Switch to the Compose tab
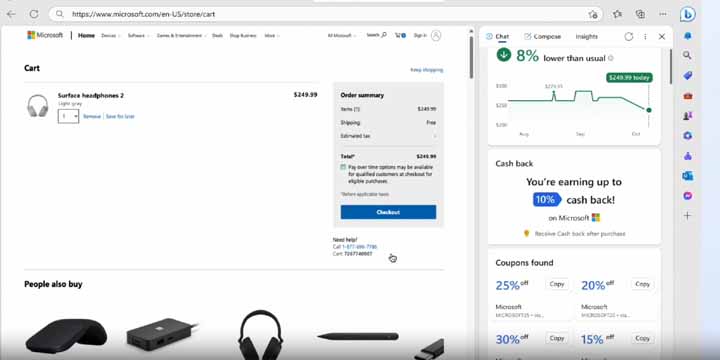This screenshot has width=720, height=360. (542, 36)
